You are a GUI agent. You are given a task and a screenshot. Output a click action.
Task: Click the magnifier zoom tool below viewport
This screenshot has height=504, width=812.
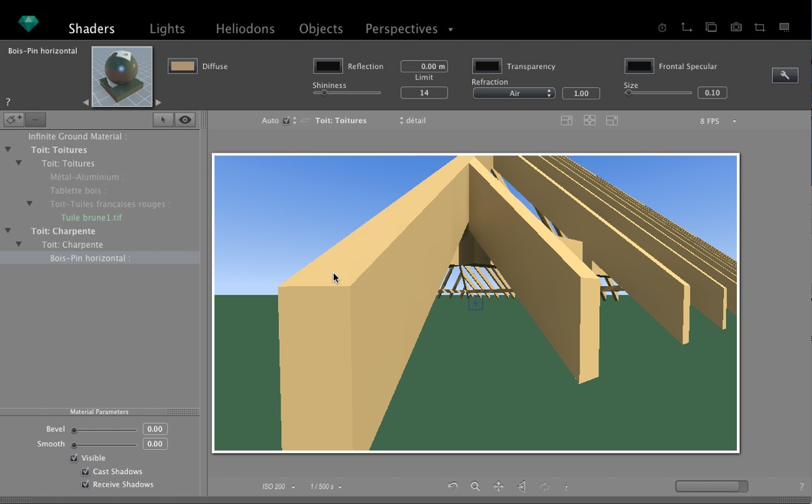[x=475, y=487]
